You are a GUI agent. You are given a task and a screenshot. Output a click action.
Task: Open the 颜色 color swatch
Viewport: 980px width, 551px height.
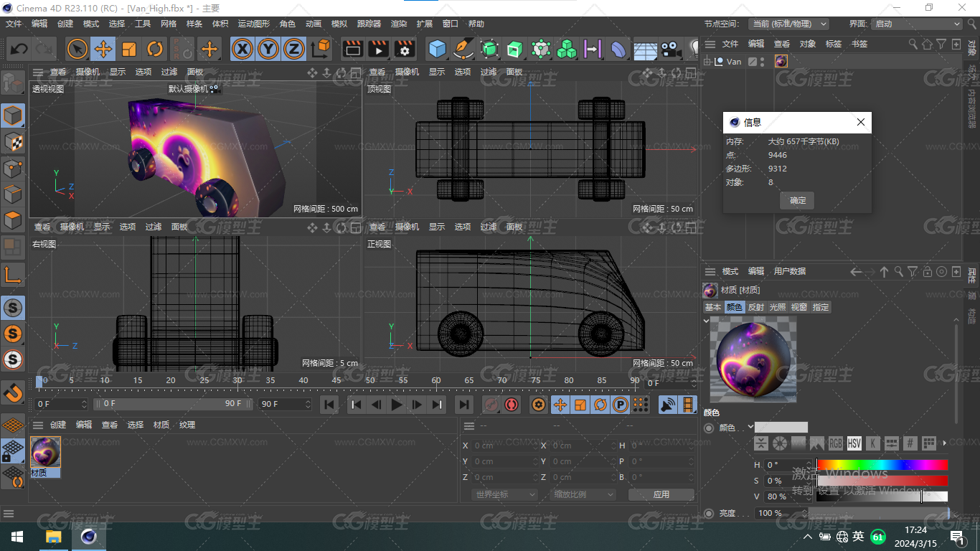point(781,428)
